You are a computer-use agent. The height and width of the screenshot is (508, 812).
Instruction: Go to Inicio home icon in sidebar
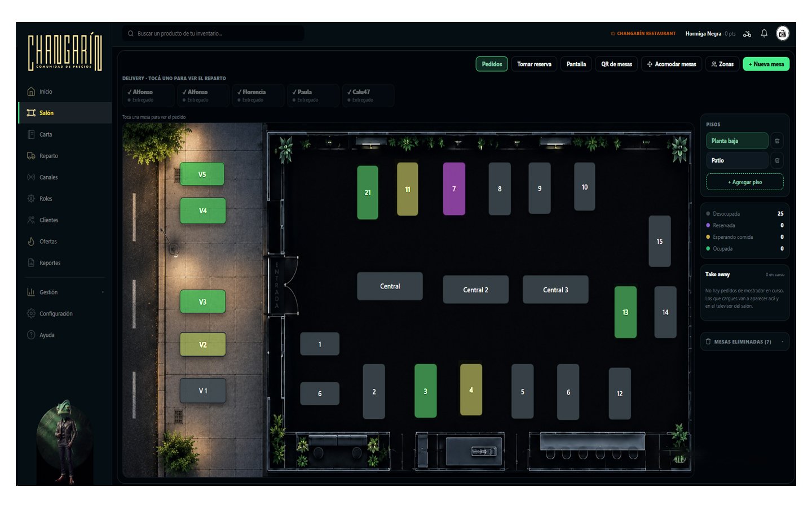[x=31, y=91]
